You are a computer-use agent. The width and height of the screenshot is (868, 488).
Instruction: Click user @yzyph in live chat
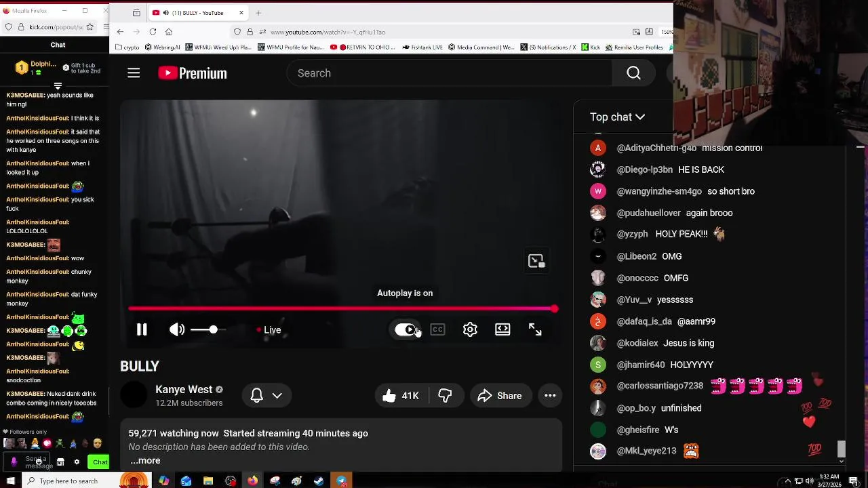(632, 235)
